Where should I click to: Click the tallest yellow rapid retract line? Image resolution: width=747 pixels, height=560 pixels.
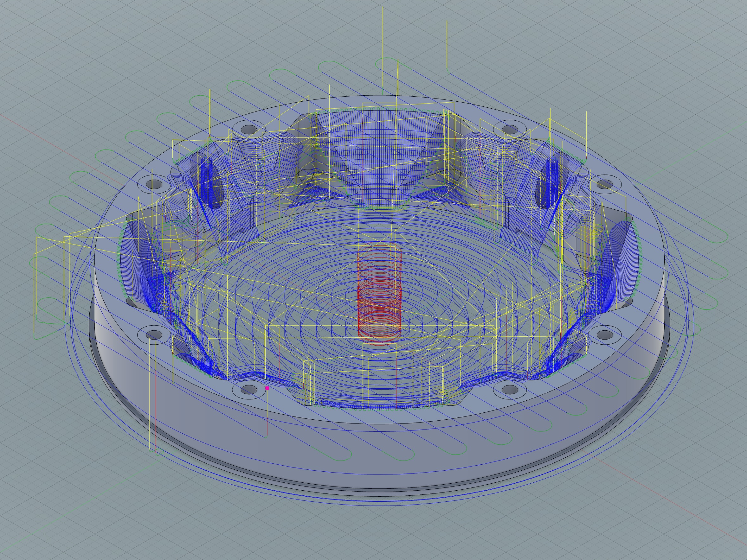tap(383, 47)
